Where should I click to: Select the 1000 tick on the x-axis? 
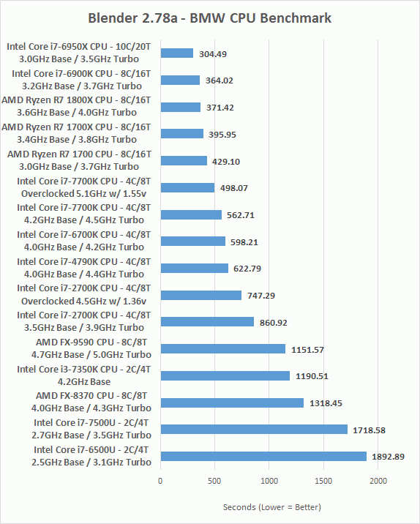(x=269, y=481)
